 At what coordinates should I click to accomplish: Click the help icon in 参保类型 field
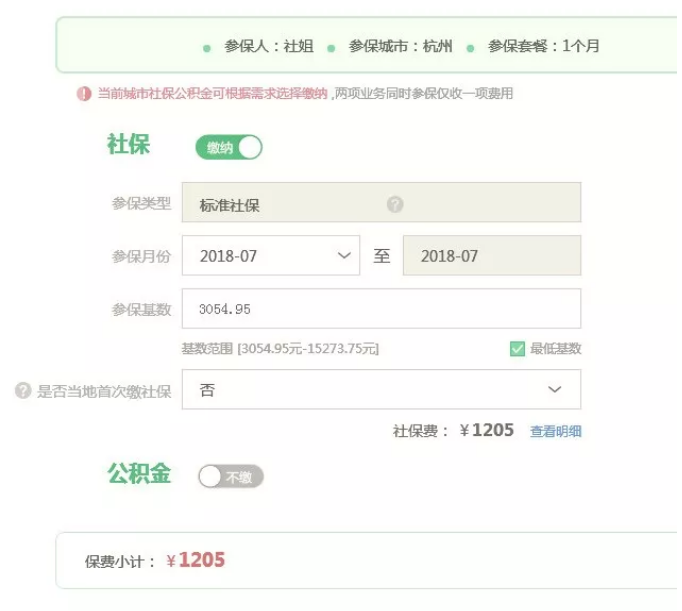click(395, 204)
